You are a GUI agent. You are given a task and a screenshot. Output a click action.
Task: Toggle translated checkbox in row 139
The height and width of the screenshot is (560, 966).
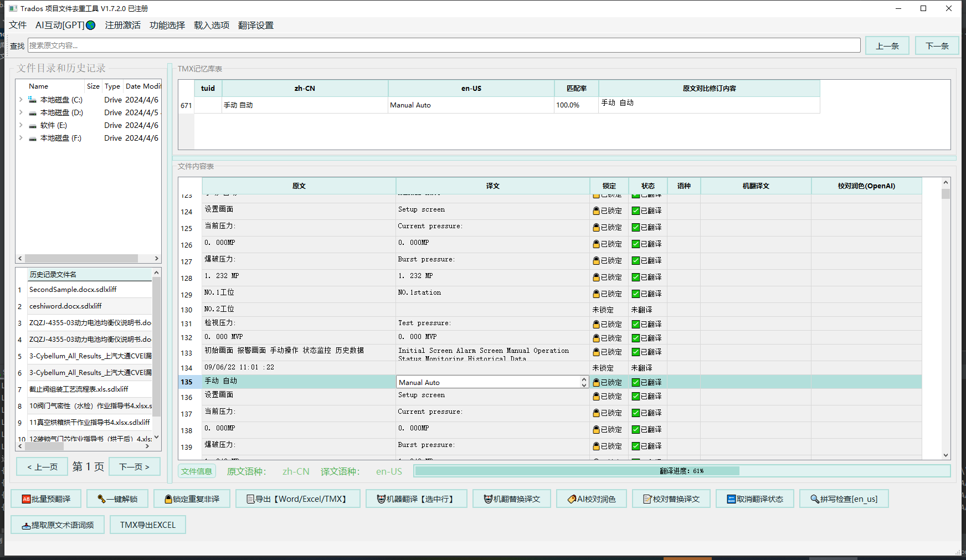click(x=636, y=446)
